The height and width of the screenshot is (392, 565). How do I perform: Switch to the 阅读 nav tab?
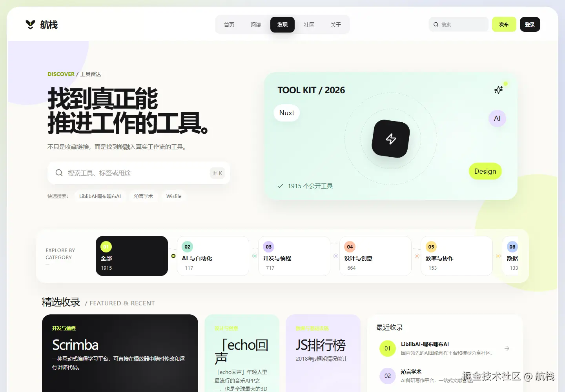tap(256, 25)
